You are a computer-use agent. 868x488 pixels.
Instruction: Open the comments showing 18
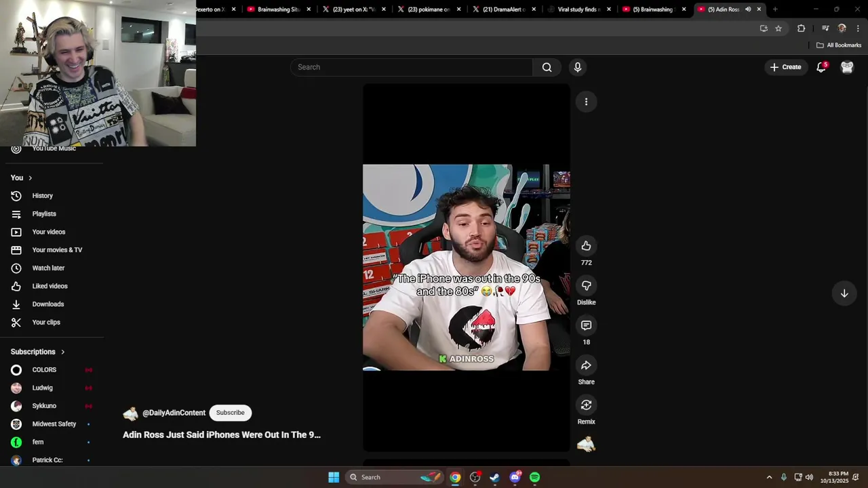click(586, 325)
